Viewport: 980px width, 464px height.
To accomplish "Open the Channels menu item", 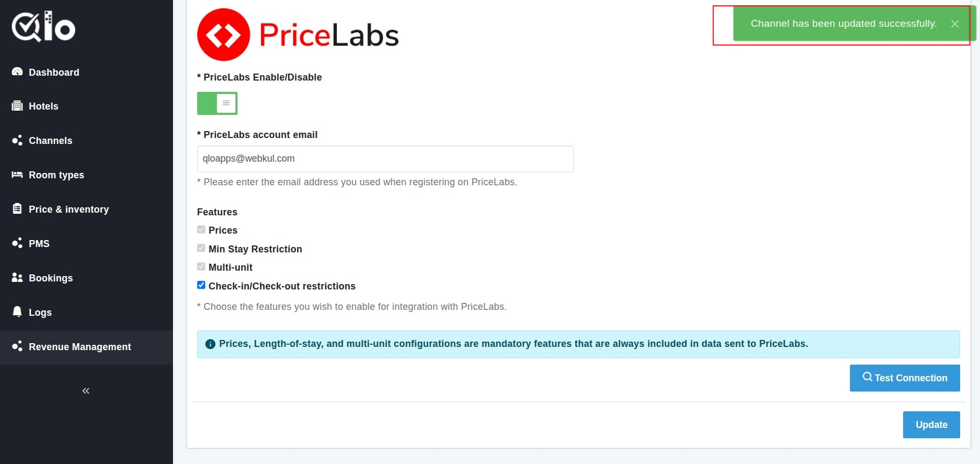I will pos(50,141).
